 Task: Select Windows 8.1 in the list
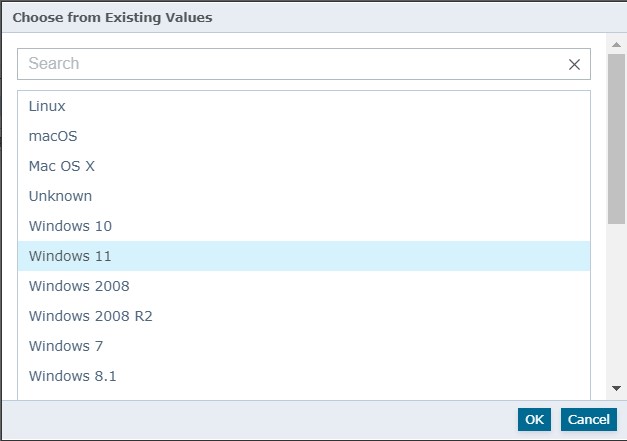[304, 376]
